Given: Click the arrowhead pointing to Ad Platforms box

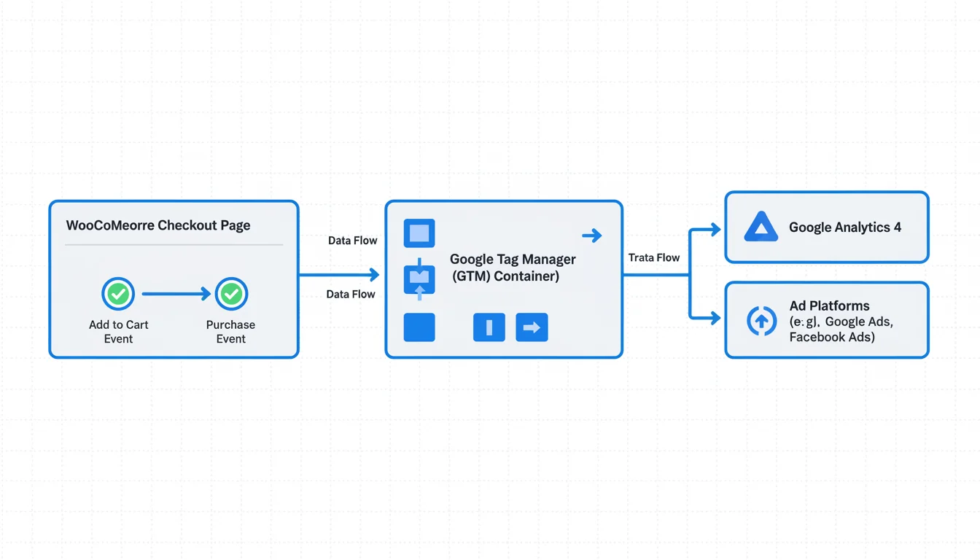Looking at the screenshot, I should 715,319.
